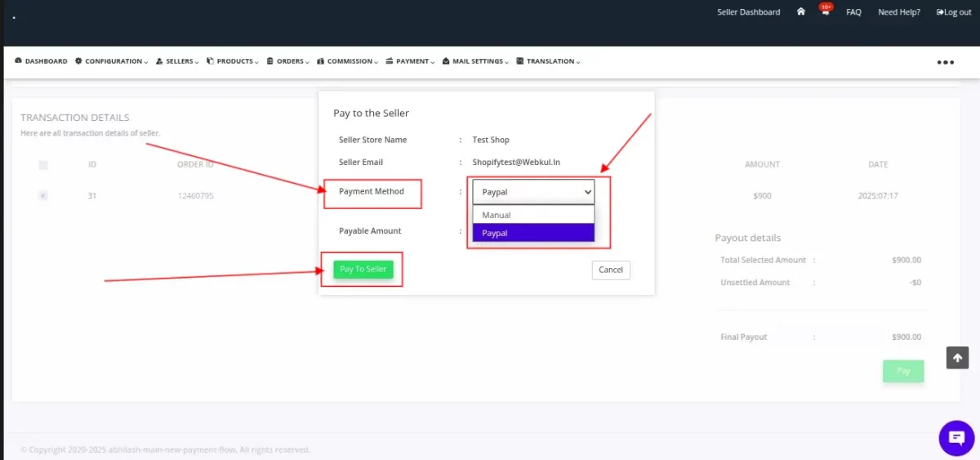Screen dimensions: 980x460
Task: Click the Final Payout $900.00 value
Action: (906, 337)
